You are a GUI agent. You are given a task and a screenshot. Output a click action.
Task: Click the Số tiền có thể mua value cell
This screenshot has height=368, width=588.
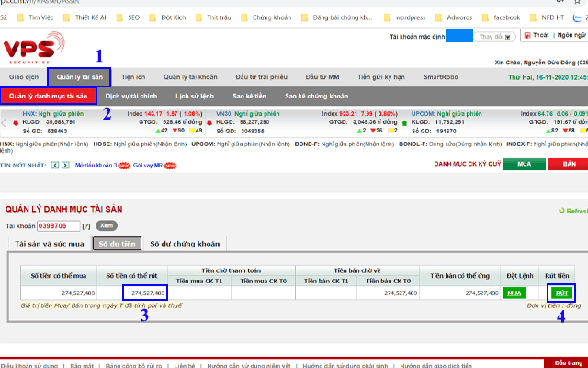pyautogui.click(x=59, y=293)
